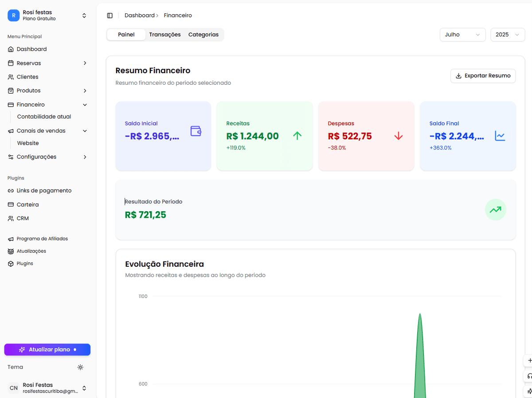This screenshot has width=532, height=398.
Task: Open the Julho month dropdown
Action: click(x=462, y=35)
